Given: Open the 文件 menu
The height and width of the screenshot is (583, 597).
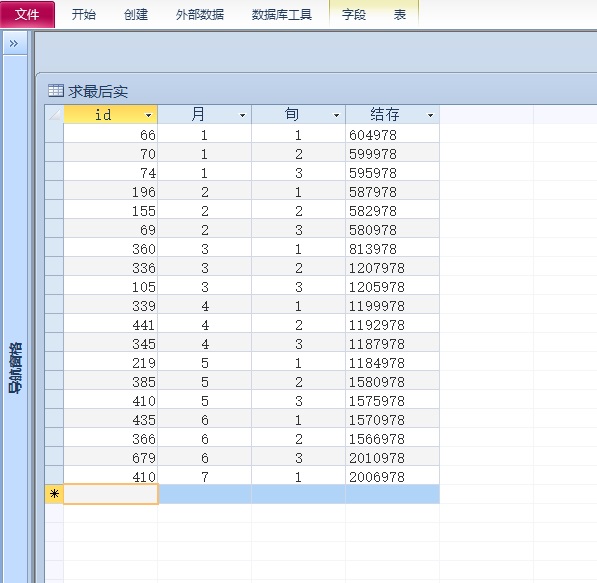Looking at the screenshot, I should [27, 14].
